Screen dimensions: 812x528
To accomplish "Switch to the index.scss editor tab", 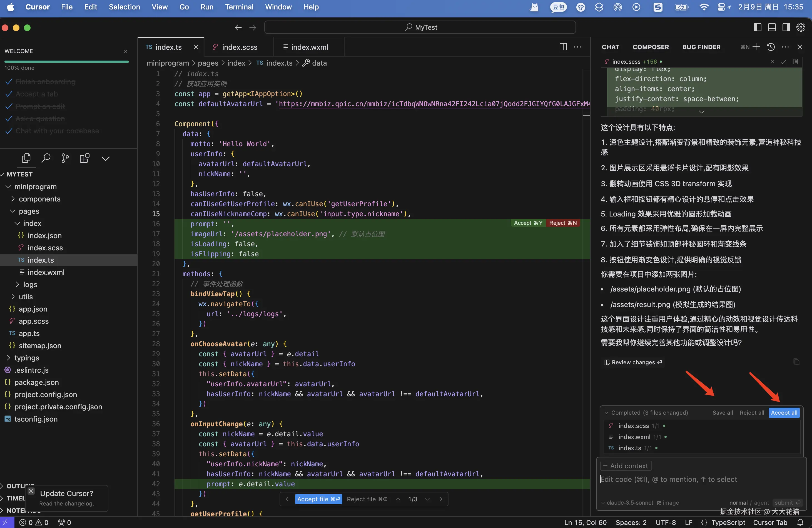I will pos(239,47).
